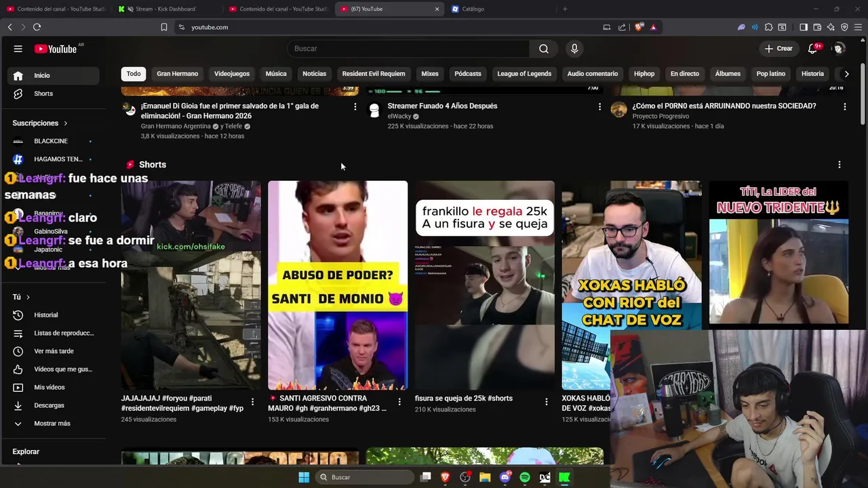Click the YouTube Buscar search field
868x488 pixels.
coord(409,49)
